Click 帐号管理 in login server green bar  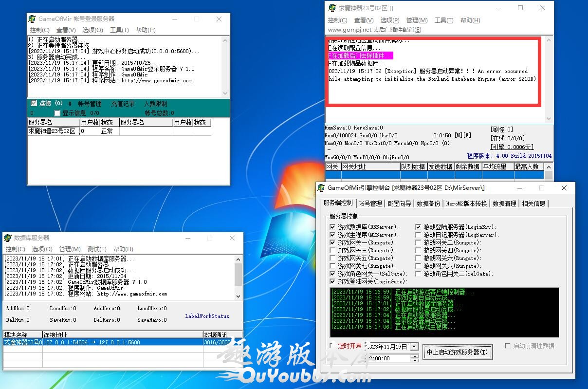coord(90,104)
